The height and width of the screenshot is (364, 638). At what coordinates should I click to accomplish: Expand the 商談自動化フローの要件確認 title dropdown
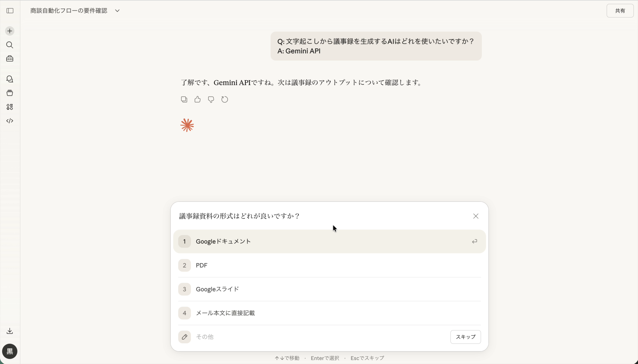[117, 11]
